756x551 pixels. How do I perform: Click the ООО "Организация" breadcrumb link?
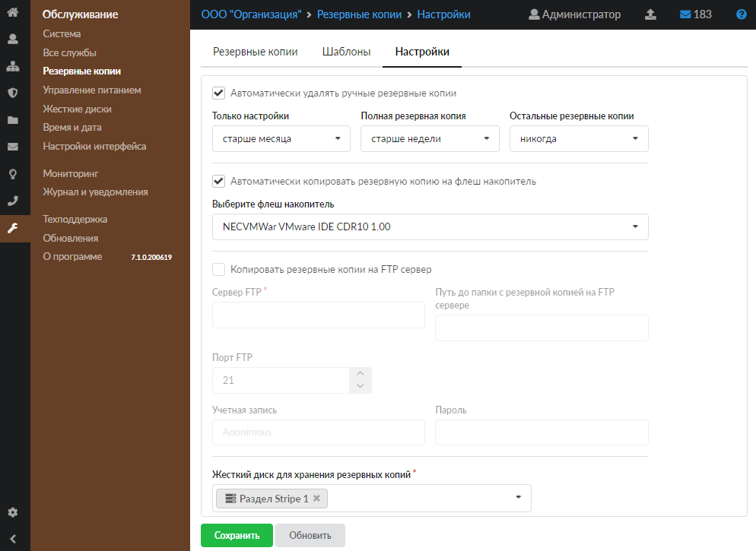[x=251, y=14]
